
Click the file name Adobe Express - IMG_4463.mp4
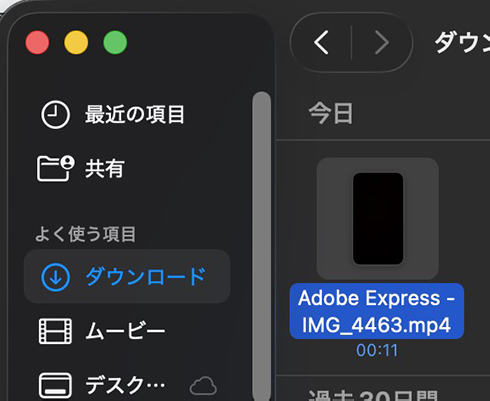[x=377, y=311]
